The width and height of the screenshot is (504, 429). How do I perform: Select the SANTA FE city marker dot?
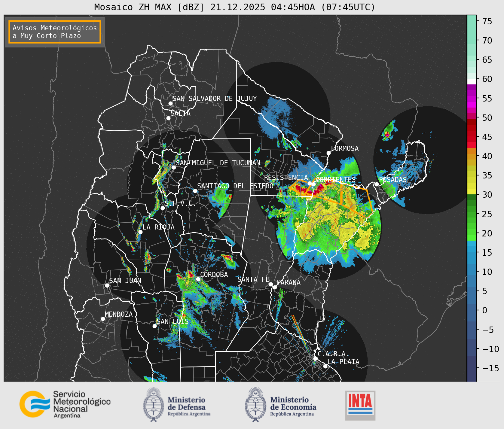click(271, 284)
